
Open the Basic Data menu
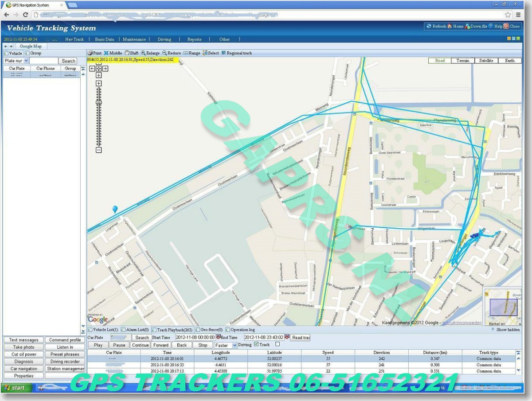pyautogui.click(x=105, y=39)
